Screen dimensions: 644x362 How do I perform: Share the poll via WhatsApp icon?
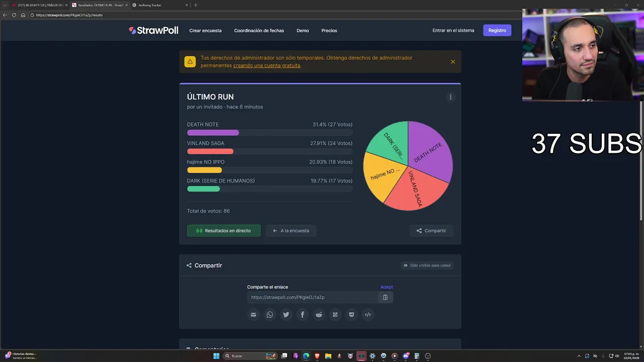tap(270, 315)
